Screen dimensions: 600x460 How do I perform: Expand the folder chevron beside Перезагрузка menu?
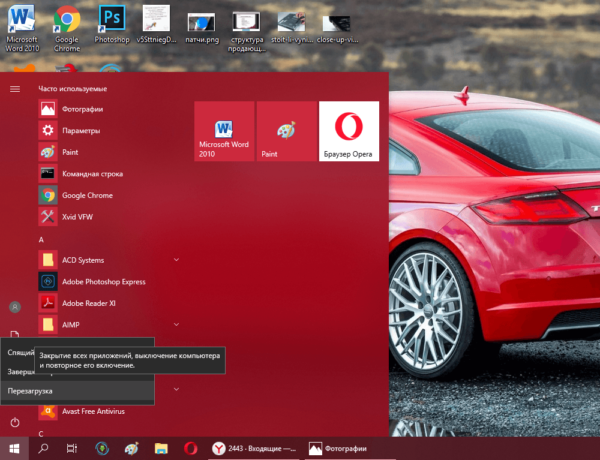pyautogui.click(x=176, y=389)
